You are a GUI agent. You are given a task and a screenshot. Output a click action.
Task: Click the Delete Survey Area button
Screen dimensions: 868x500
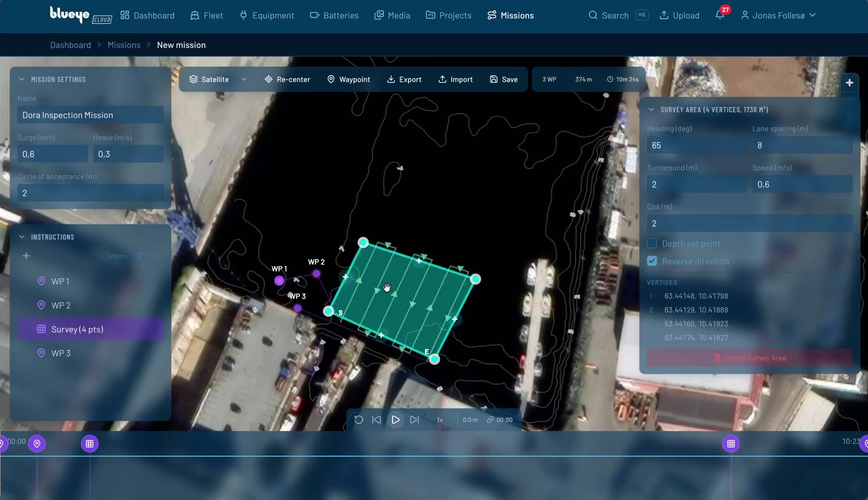tap(749, 358)
